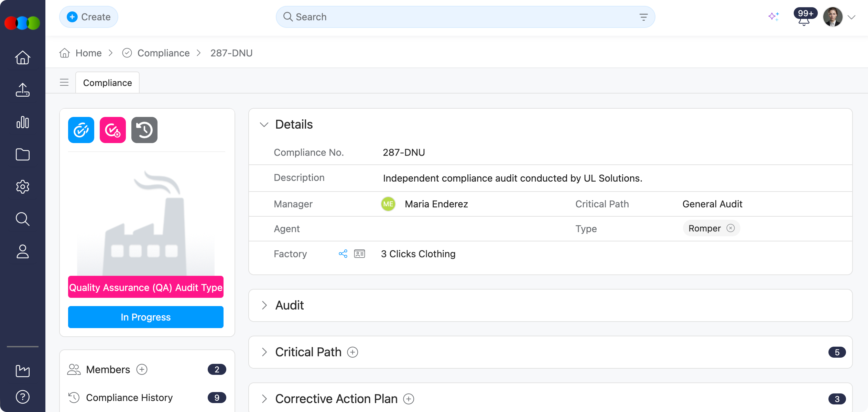Collapse the Details section
This screenshot has width=868, height=412.
(x=265, y=124)
